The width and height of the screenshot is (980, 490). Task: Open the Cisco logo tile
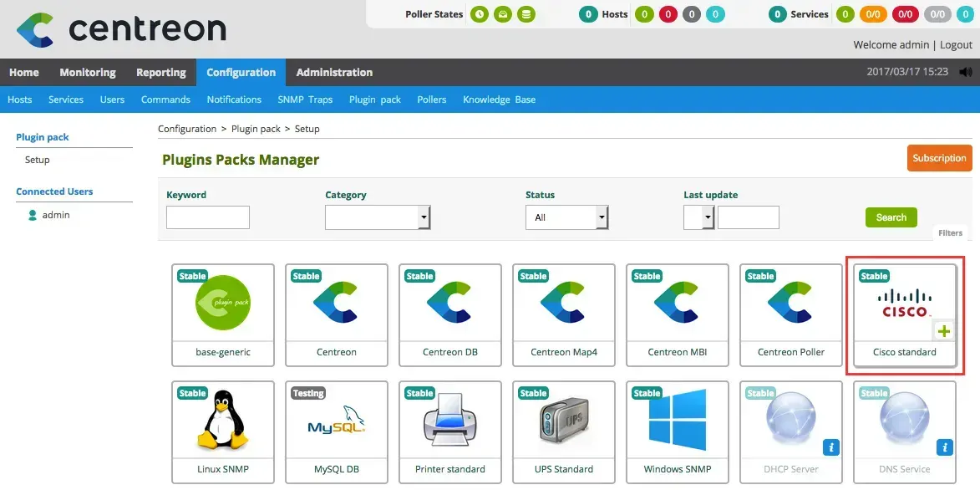(x=904, y=303)
